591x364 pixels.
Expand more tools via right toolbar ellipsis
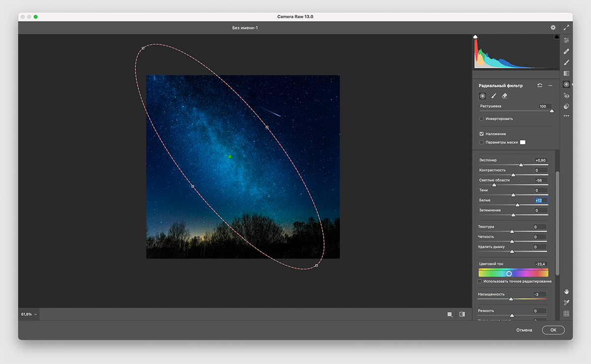pos(566,116)
